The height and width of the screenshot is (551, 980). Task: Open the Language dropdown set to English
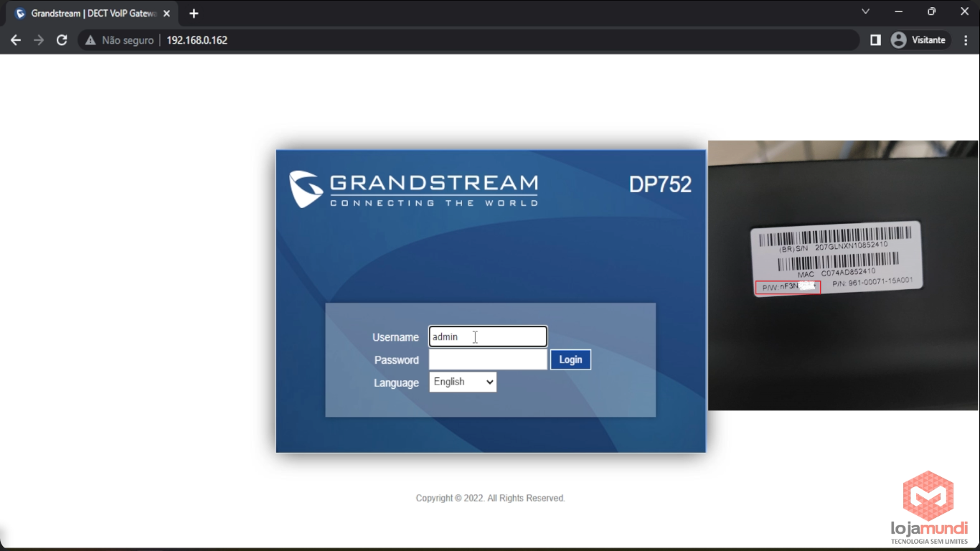(463, 382)
